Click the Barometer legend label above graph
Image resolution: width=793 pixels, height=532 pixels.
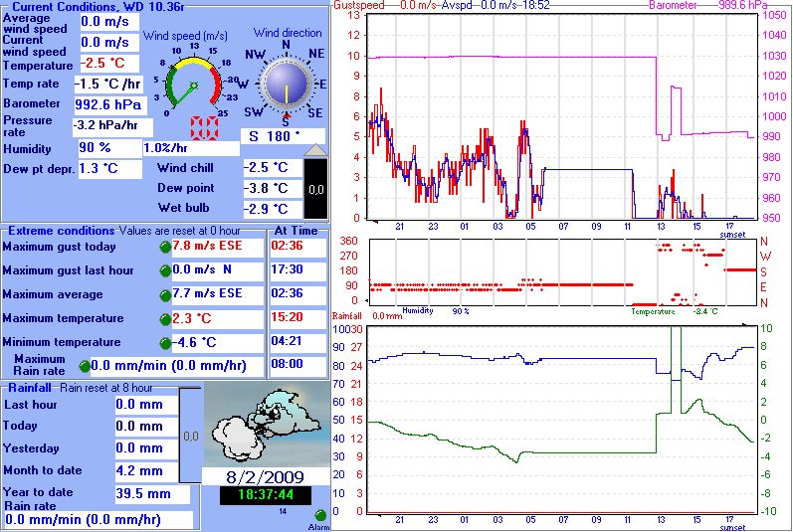(x=673, y=5)
